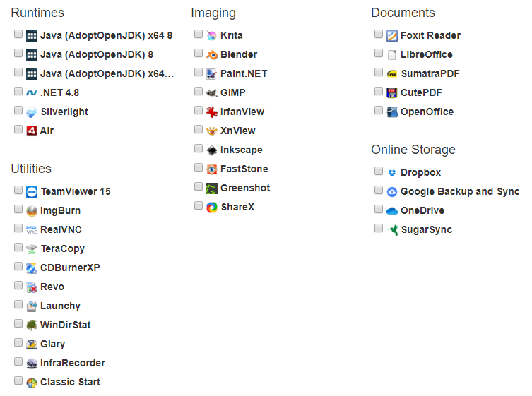
Task: Click the "InfraRecorder" label
Action: tap(73, 363)
